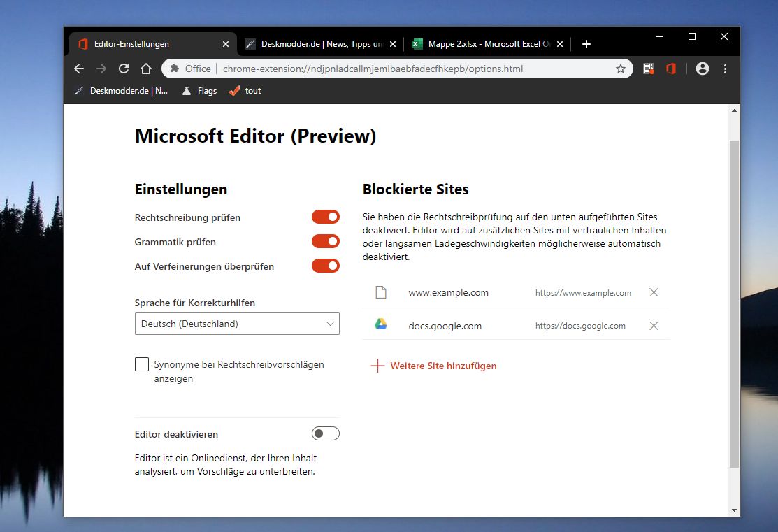Image resolution: width=778 pixels, height=532 pixels.
Task: Open the Chrome profile avatar
Action: 702,69
